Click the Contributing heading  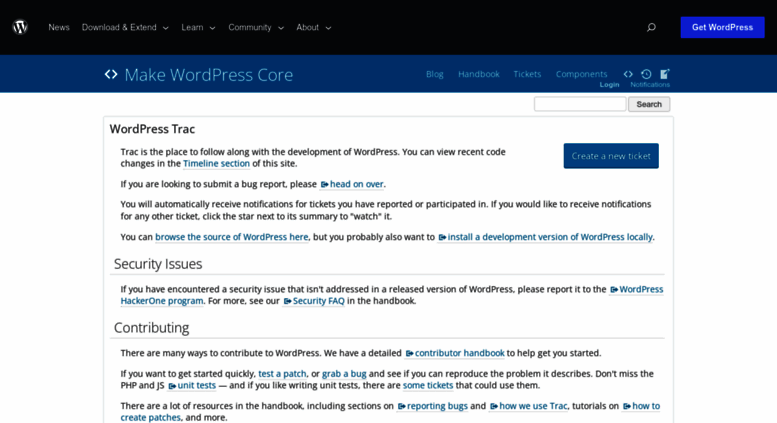point(152,328)
